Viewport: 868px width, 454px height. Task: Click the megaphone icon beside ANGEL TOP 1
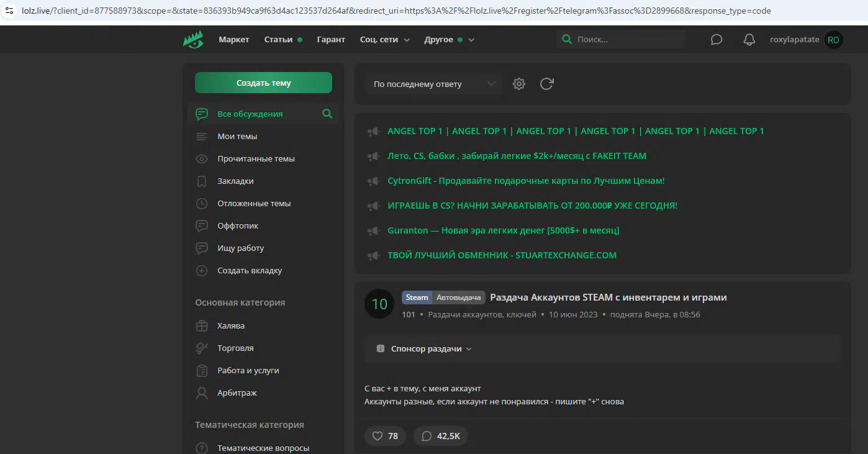pyautogui.click(x=373, y=131)
